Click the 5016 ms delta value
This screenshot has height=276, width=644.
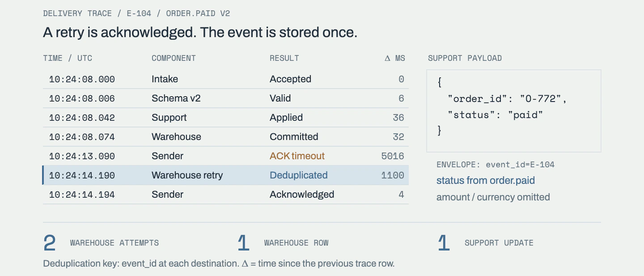393,156
